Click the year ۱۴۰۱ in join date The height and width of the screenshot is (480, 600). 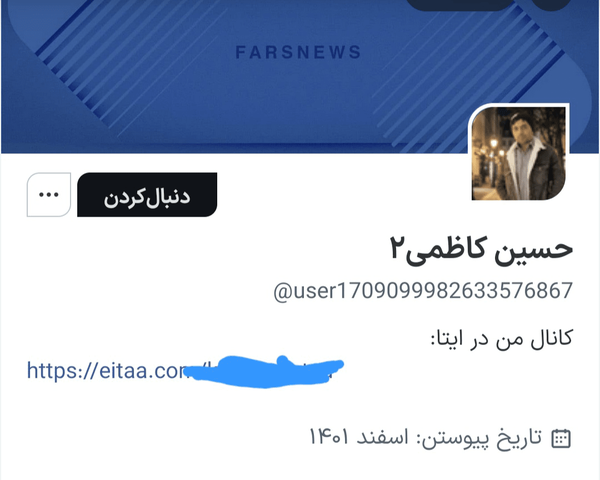[x=329, y=438]
